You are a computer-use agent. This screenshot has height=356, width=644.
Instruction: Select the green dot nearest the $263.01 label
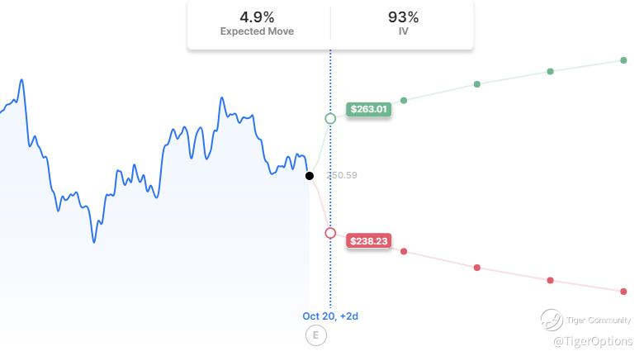(404, 101)
